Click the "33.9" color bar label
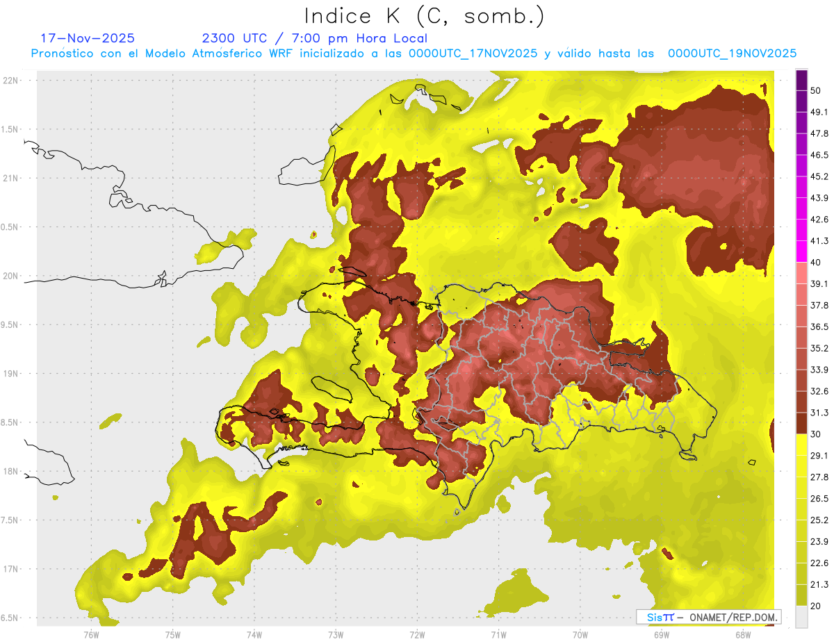The width and height of the screenshot is (834, 644). [x=819, y=370]
